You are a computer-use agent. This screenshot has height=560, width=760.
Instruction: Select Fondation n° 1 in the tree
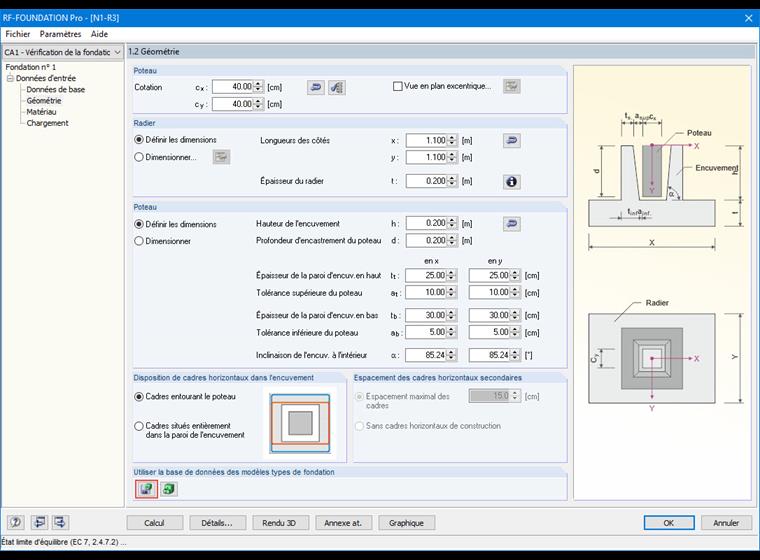click(31, 67)
